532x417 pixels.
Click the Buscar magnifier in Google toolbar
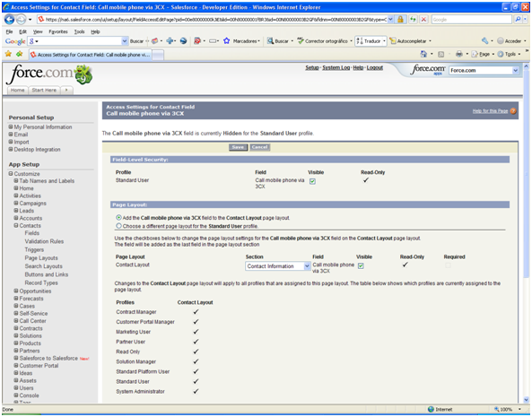[270, 41]
